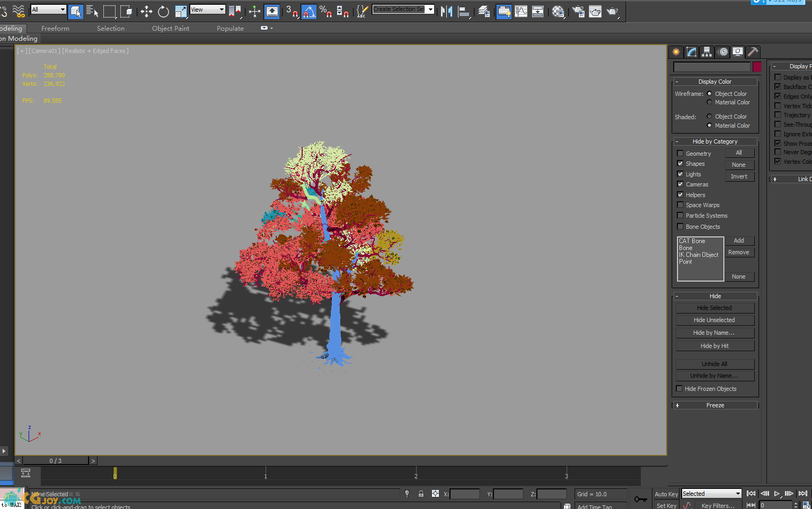Enable Hide Frozen Objects checkbox
Screen dimensions: 812x509
click(x=679, y=389)
